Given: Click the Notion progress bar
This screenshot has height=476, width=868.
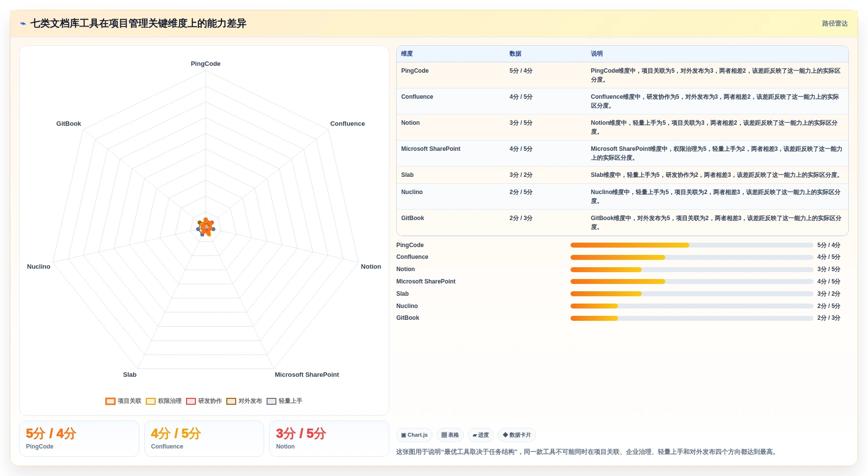Looking at the screenshot, I should 692,270.
